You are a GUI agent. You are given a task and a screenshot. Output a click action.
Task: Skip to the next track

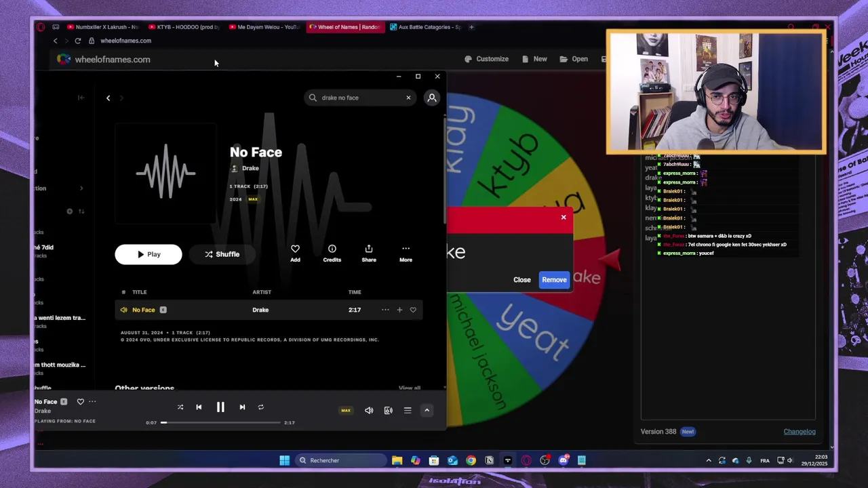[242, 407]
